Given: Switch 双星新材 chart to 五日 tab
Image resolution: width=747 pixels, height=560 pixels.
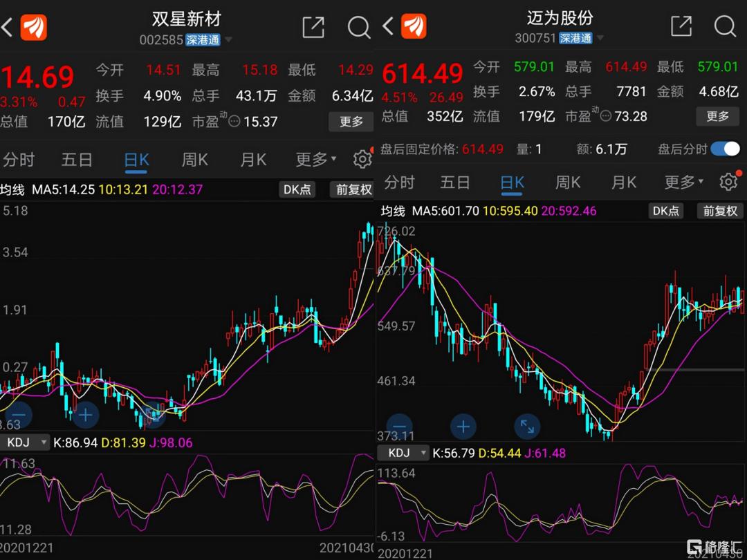Looking at the screenshot, I should click(77, 160).
